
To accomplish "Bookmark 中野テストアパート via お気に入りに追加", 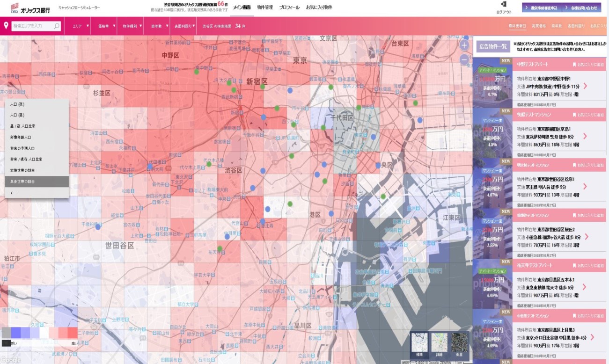I will pos(588,64).
